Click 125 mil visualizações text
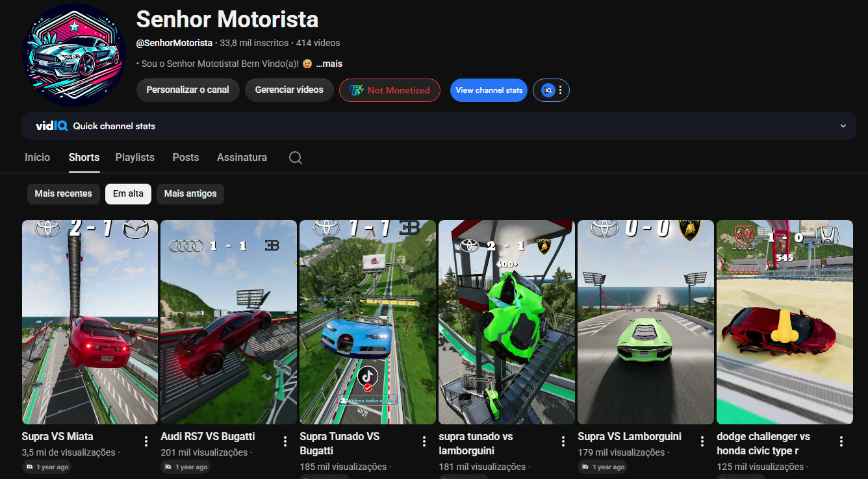 click(761, 467)
